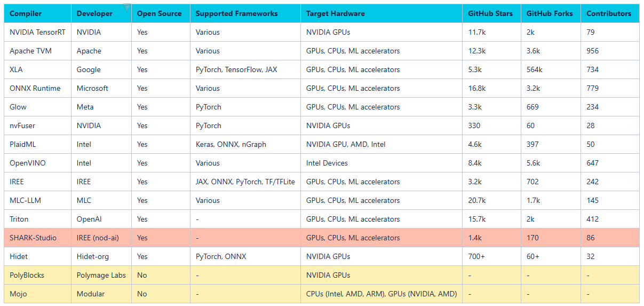Click the 564k forks cell for XLA

pyautogui.click(x=551, y=69)
